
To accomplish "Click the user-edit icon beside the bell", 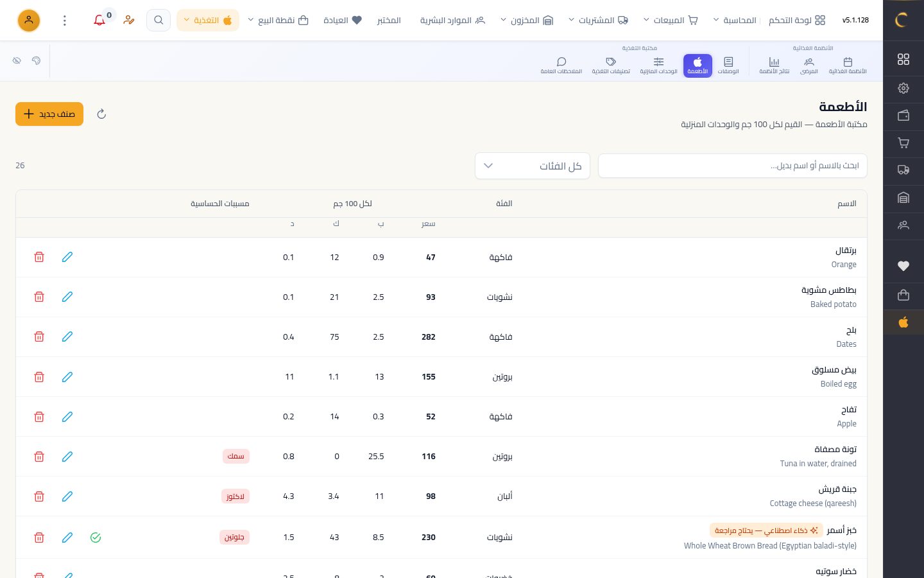I will click(x=129, y=21).
